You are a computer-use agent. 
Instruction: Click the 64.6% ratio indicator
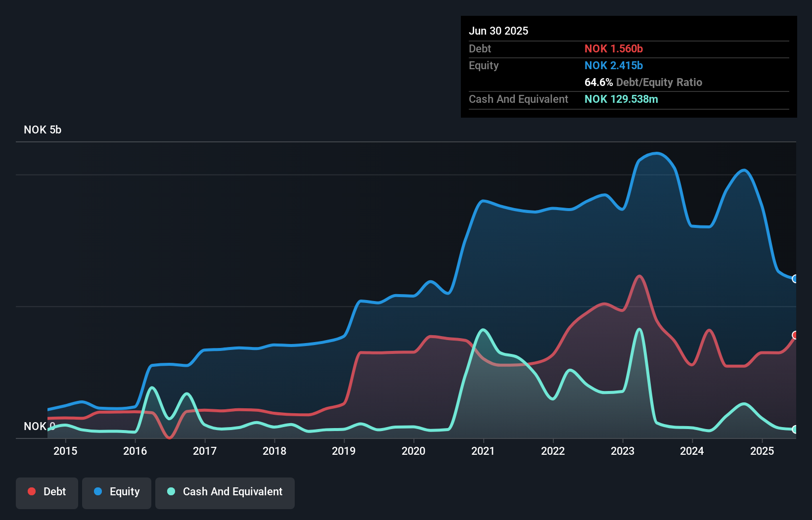coord(598,82)
